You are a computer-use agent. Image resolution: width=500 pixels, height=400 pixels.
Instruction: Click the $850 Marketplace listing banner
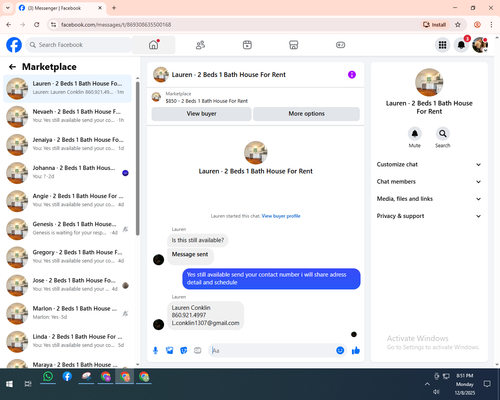pyautogui.click(x=256, y=97)
